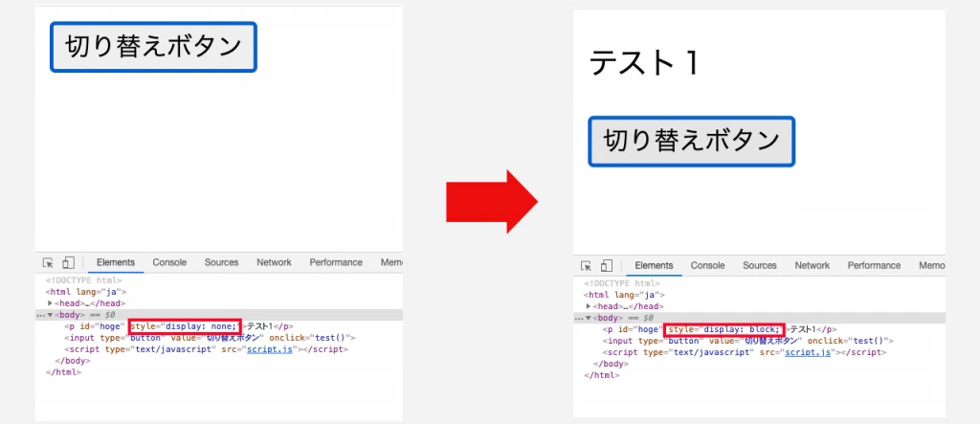The image size is (980, 424).
Task: Select the inspect element icon in left DevTools
Action: (x=48, y=262)
